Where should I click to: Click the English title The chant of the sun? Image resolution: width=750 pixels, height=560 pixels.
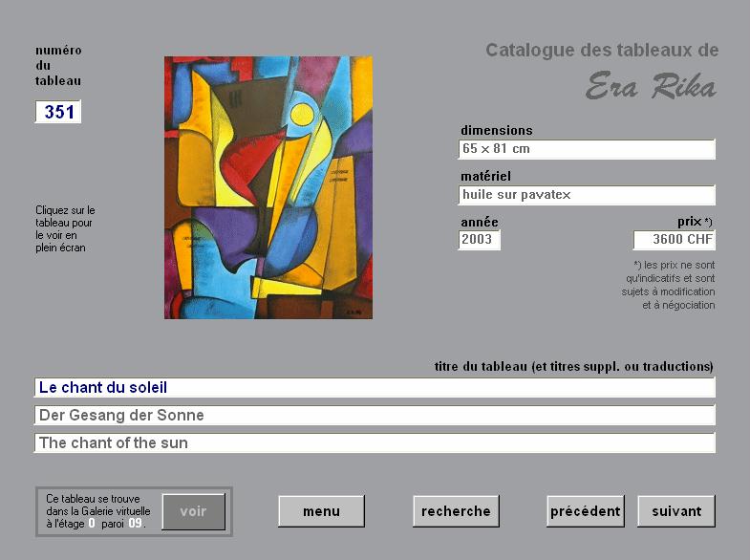click(375, 442)
